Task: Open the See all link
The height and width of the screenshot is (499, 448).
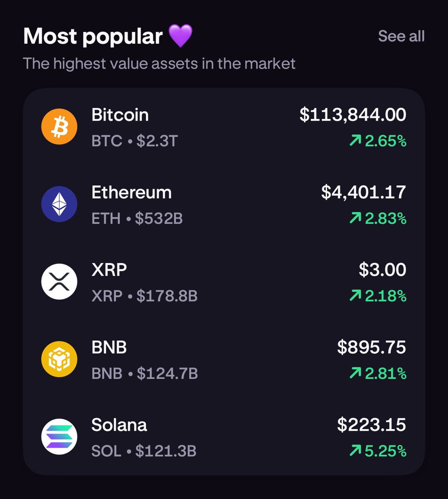Action: pos(401,36)
